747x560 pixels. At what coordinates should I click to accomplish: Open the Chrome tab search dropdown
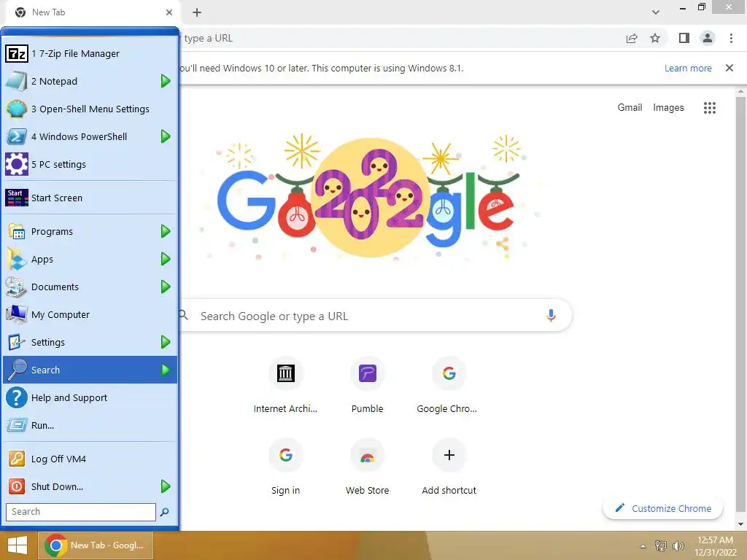point(656,12)
